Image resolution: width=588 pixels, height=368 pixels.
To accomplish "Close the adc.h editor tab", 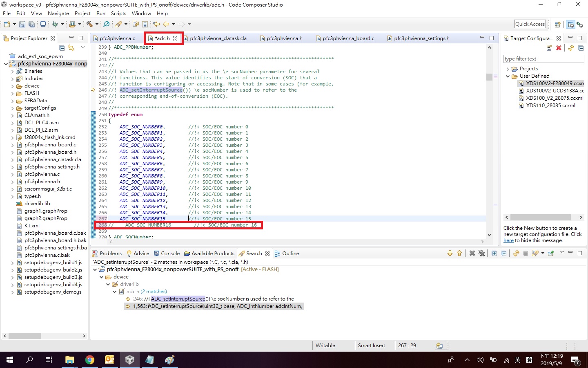I will click(x=175, y=38).
